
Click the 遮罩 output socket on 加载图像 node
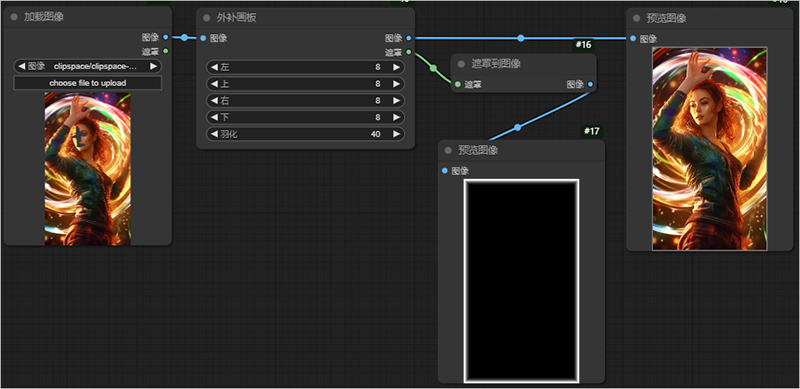(x=165, y=51)
